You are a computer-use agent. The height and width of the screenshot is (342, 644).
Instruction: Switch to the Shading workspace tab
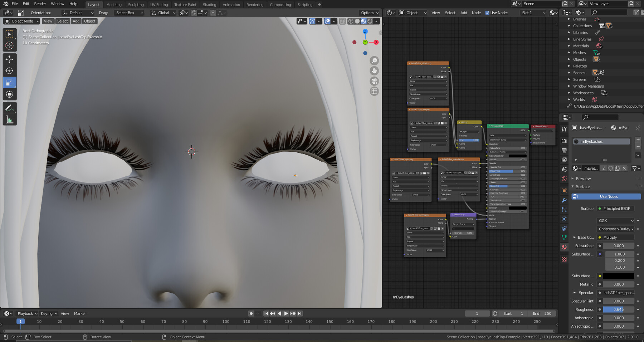209,5
